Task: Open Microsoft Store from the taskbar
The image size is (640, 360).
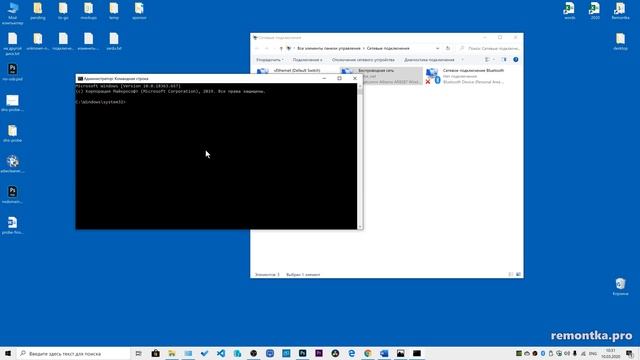Action: point(156,353)
